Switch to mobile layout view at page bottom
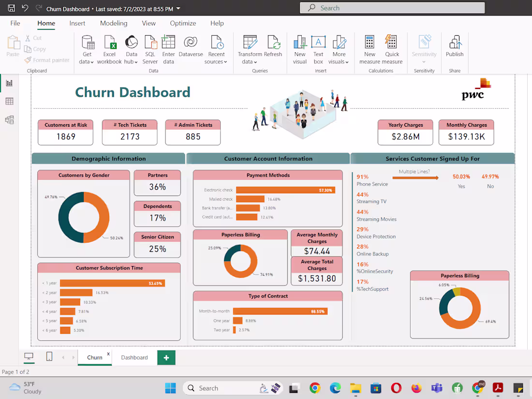 click(49, 356)
